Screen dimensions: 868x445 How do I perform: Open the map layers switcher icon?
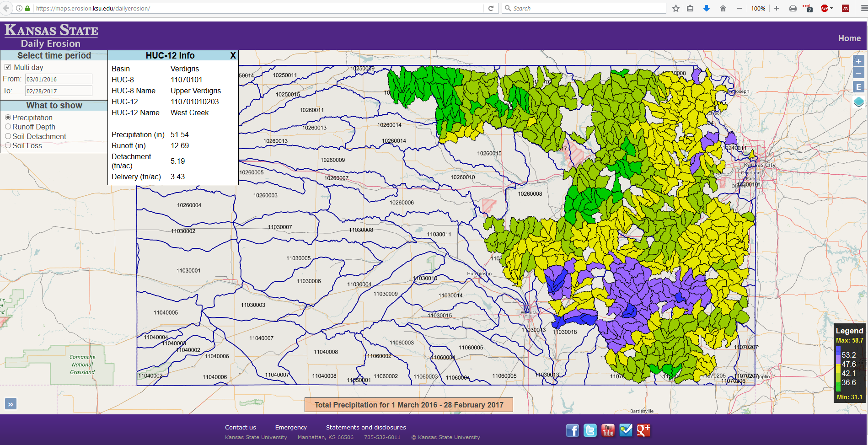858,102
